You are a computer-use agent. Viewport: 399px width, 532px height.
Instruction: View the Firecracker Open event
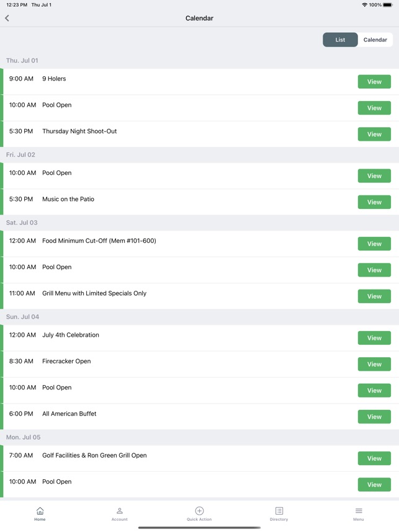tap(374, 365)
